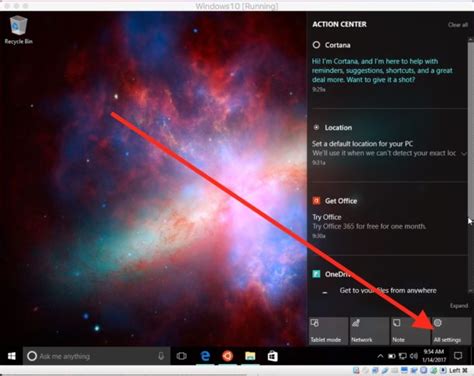The height and width of the screenshot is (376, 474).
Task: Close Action Center via taskbar notification icon
Action: pyautogui.click(x=458, y=356)
